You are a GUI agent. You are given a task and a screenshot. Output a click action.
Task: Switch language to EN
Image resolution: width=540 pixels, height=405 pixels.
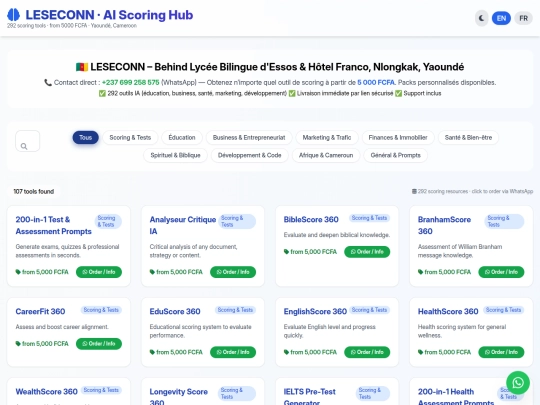point(501,18)
